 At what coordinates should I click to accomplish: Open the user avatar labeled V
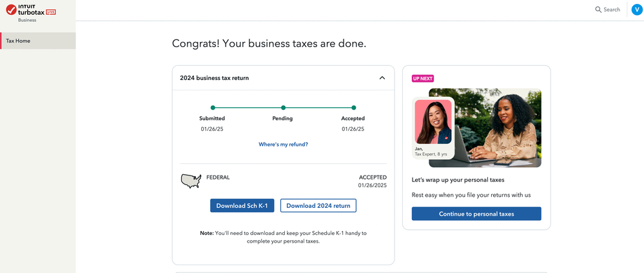[x=637, y=10]
